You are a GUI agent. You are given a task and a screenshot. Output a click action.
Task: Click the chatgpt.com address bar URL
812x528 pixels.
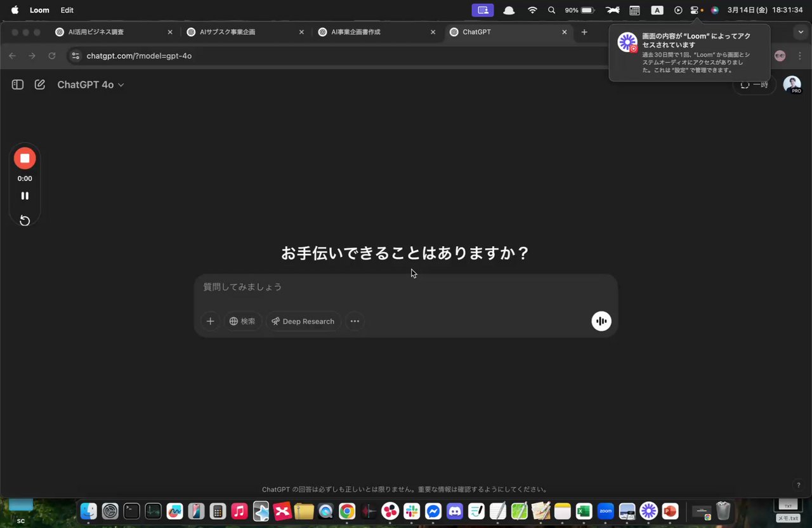pos(139,56)
